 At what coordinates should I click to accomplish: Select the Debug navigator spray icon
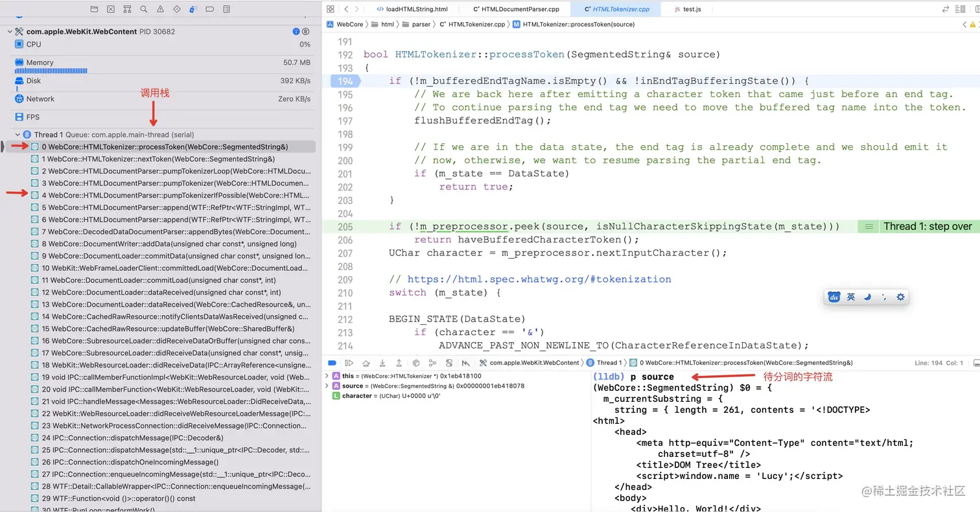[x=193, y=9]
